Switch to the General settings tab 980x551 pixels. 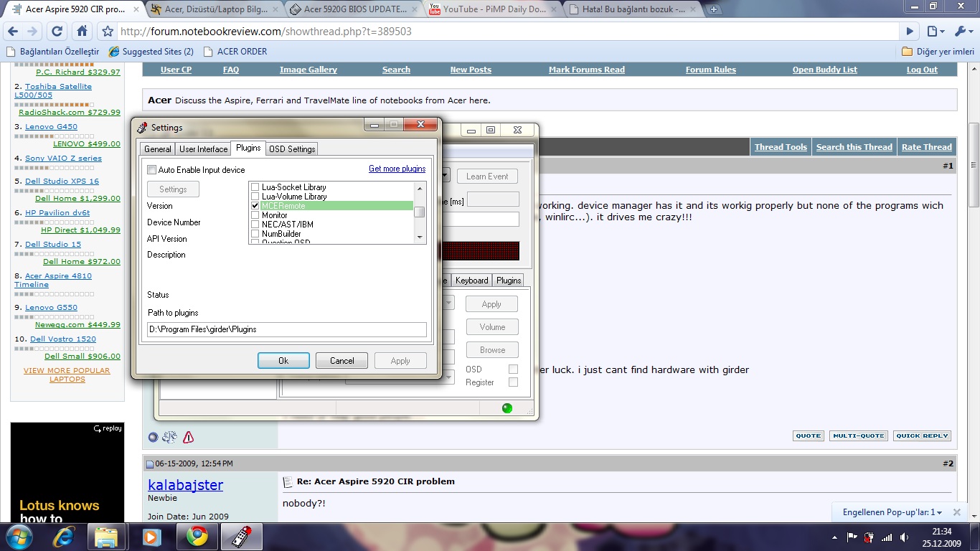pos(158,149)
